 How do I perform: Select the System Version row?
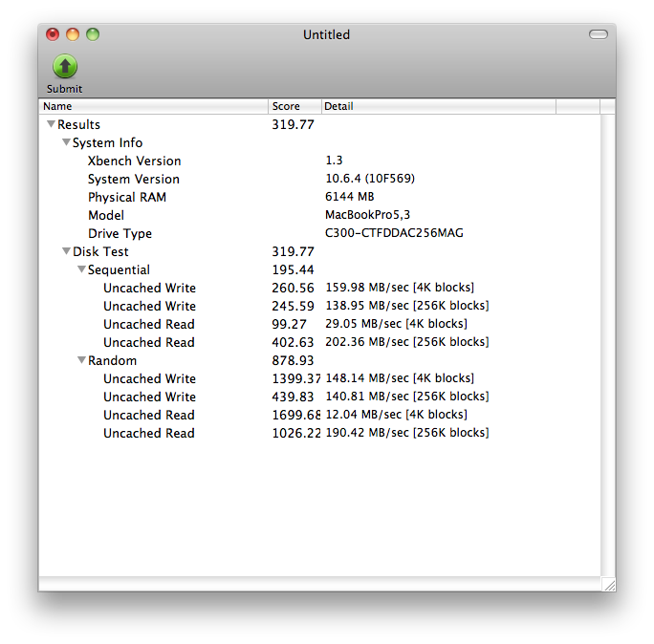(320, 179)
